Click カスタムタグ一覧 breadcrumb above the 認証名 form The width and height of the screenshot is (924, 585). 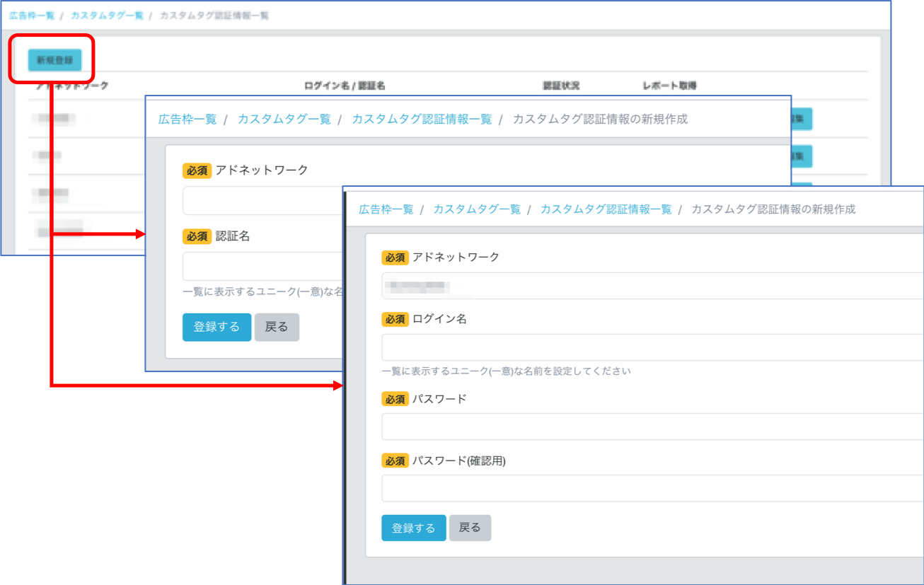point(284,119)
